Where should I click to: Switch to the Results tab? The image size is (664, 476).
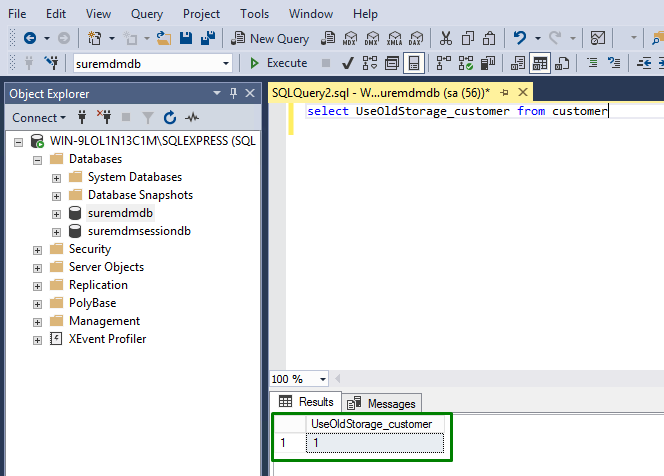[x=306, y=401]
